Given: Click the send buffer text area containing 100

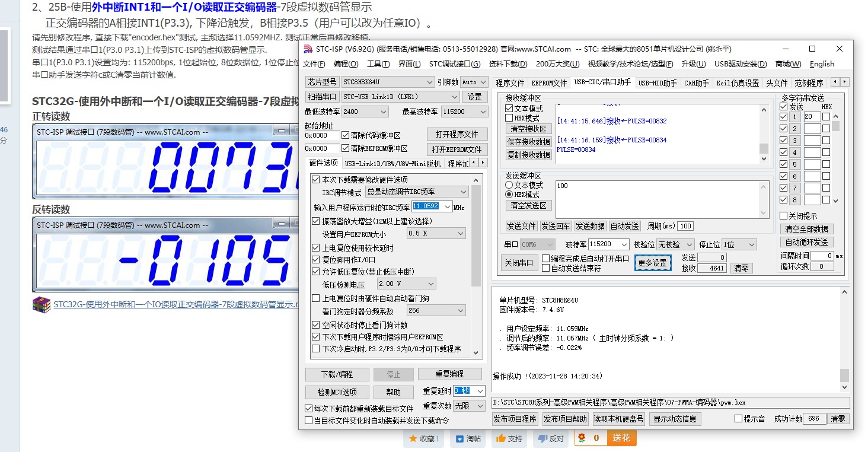Looking at the screenshot, I should click(662, 199).
